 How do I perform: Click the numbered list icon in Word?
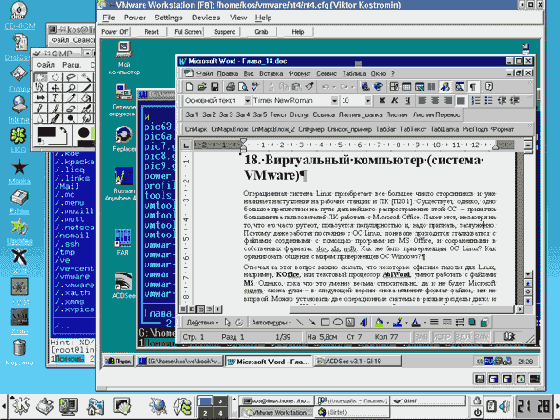476,101
